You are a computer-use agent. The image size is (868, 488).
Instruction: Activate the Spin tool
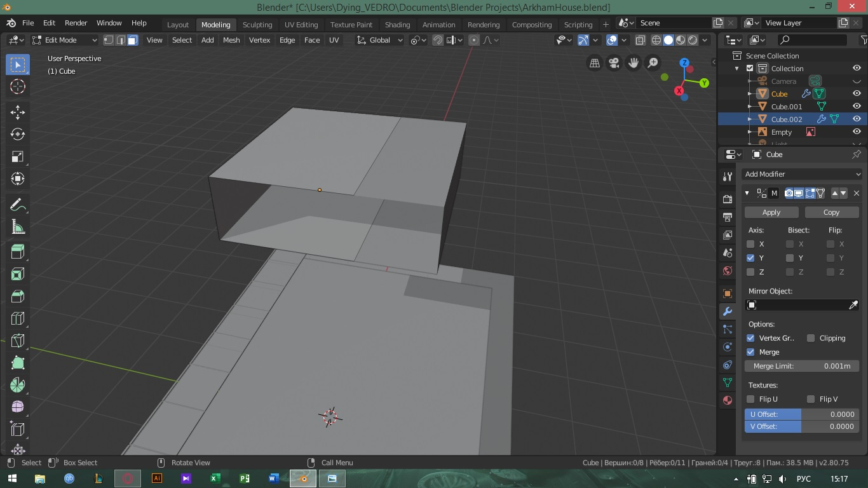pyautogui.click(x=18, y=385)
